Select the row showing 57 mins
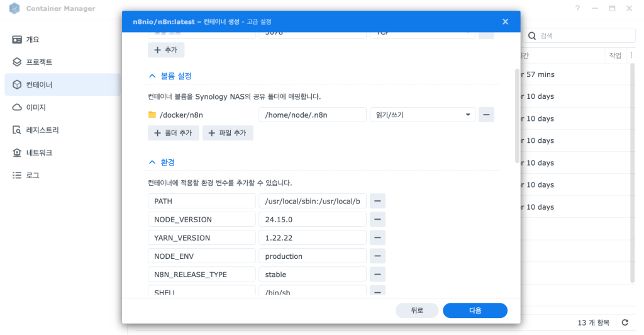This screenshot has width=644, height=335. [x=575, y=74]
